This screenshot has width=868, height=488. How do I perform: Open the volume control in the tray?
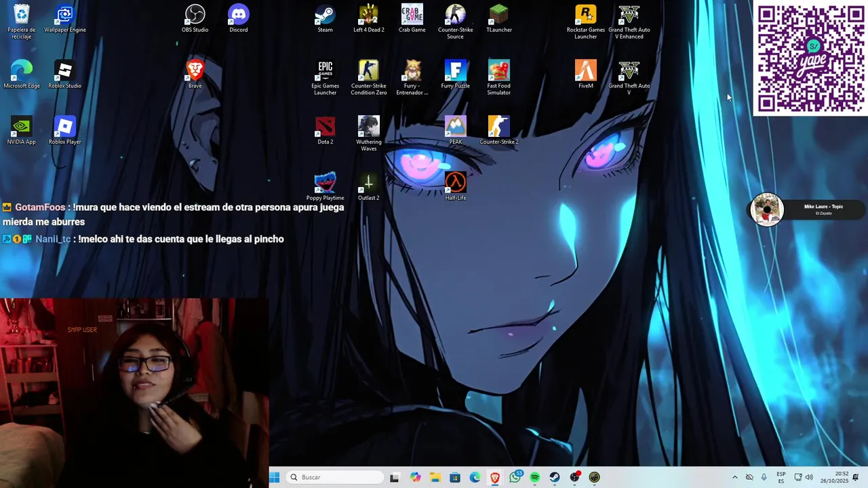[809, 477]
